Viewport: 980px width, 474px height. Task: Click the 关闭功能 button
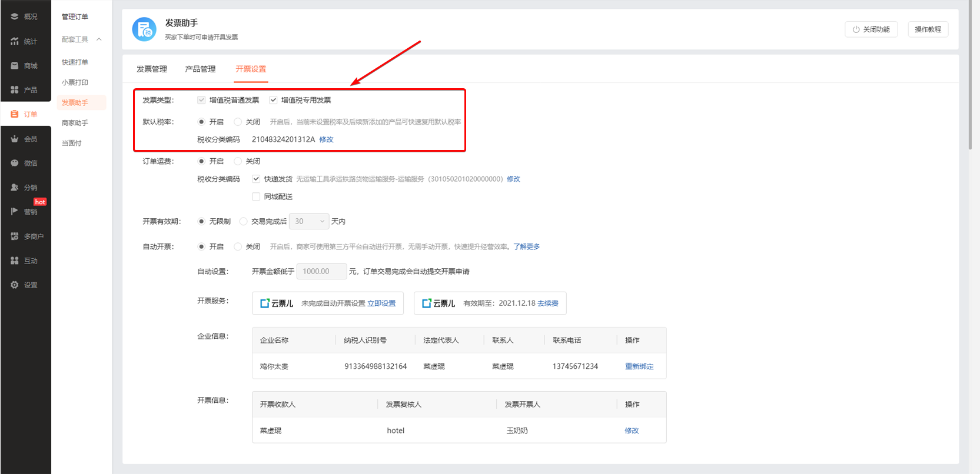click(x=871, y=29)
